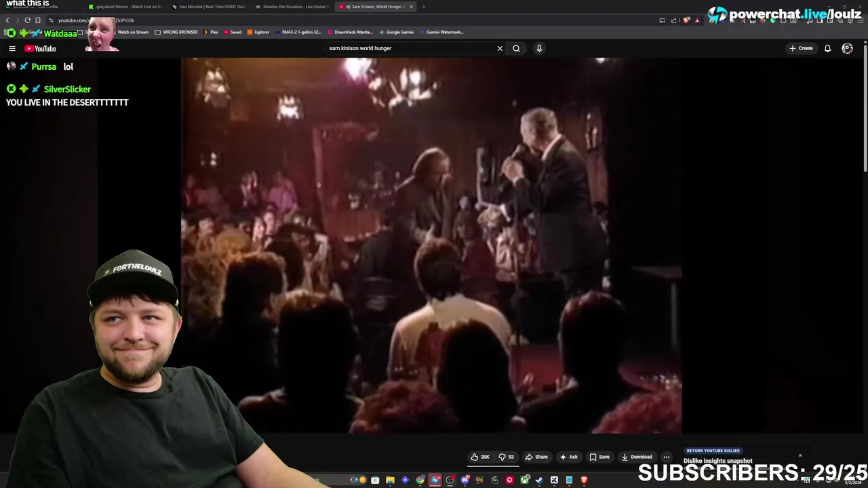
Task: Save the video to a playlist
Action: point(599,457)
